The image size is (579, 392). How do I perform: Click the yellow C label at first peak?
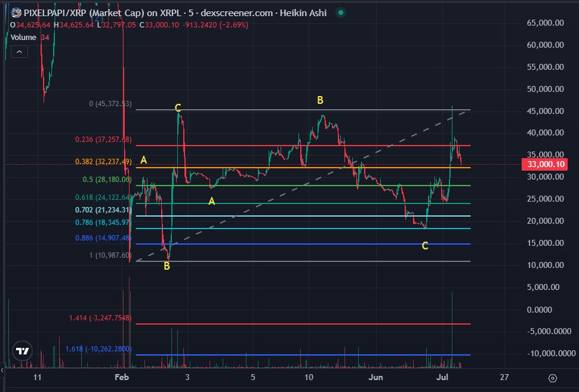pos(178,107)
